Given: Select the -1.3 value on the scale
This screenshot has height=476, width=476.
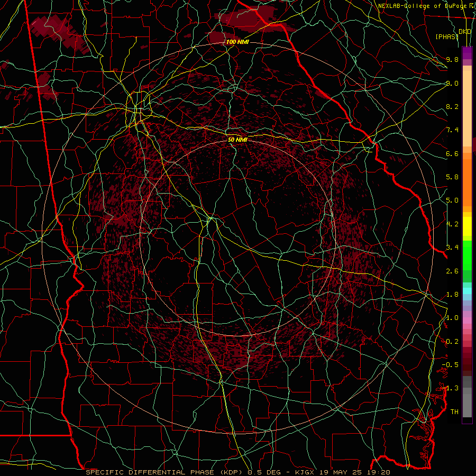Looking at the screenshot, I should [450, 388].
